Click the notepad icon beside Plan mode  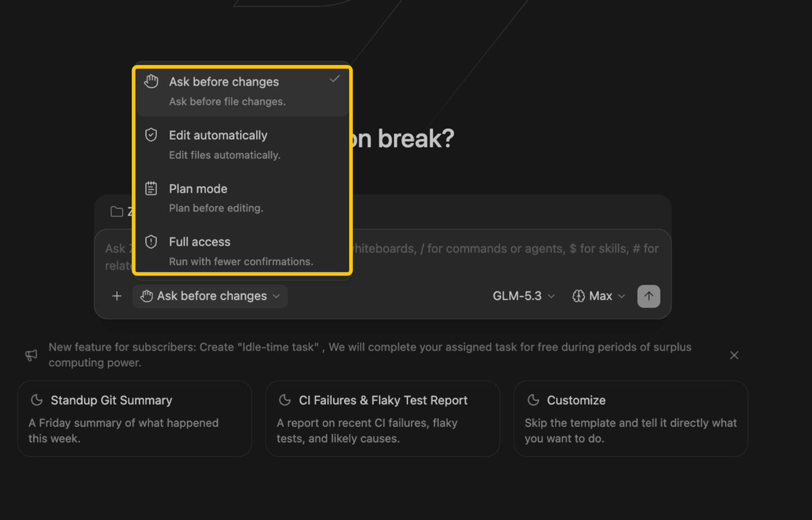(x=151, y=188)
